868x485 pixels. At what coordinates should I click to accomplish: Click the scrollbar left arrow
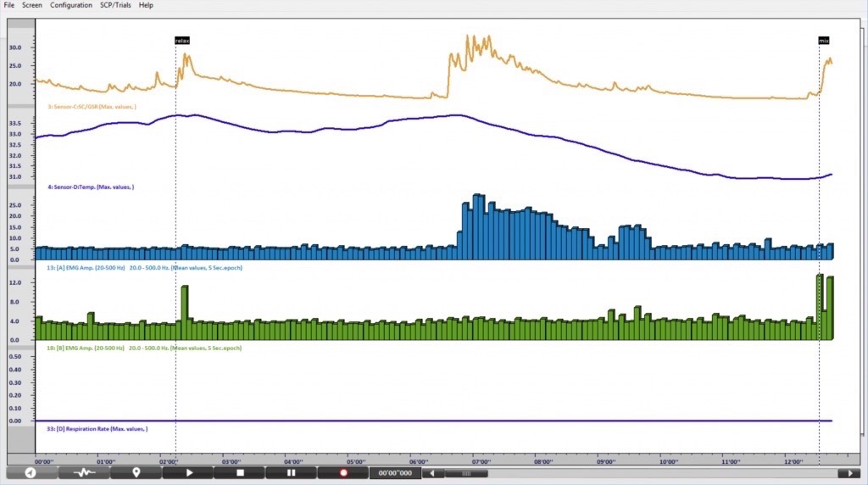pyautogui.click(x=432, y=473)
